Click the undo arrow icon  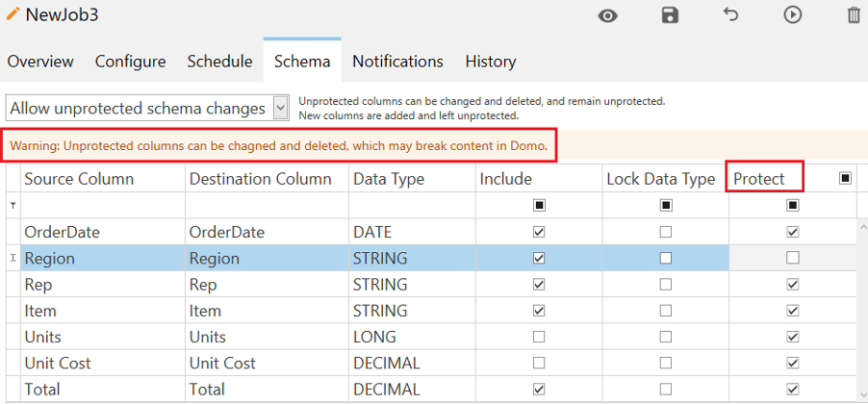point(731,14)
